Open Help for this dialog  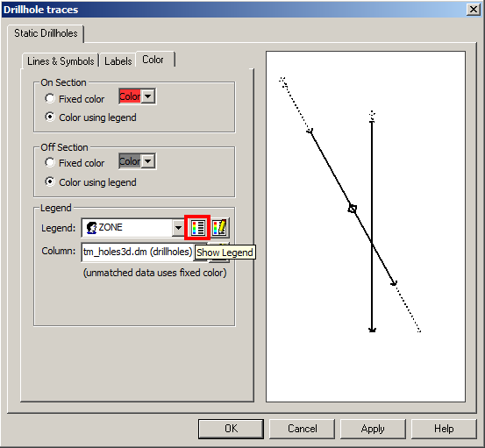(444, 429)
